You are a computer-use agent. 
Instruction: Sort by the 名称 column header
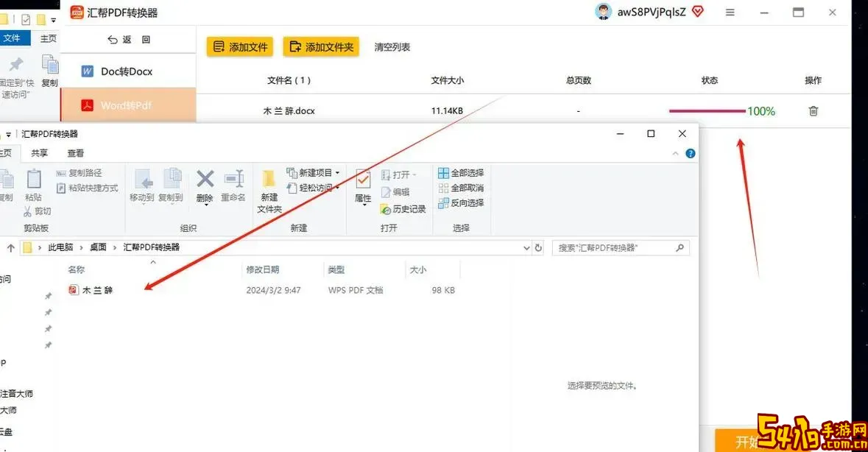coord(77,269)
